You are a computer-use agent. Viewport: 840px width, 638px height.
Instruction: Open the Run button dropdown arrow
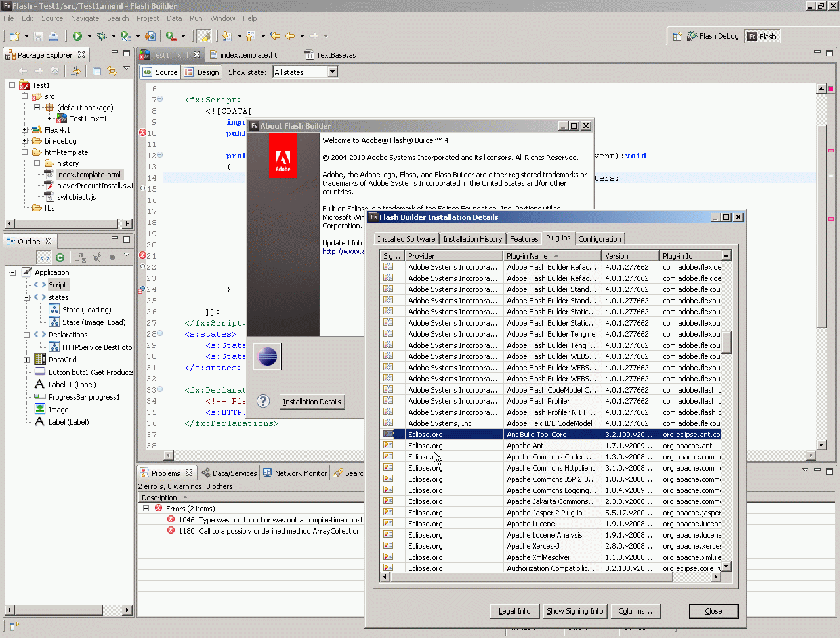pos(89,36)
